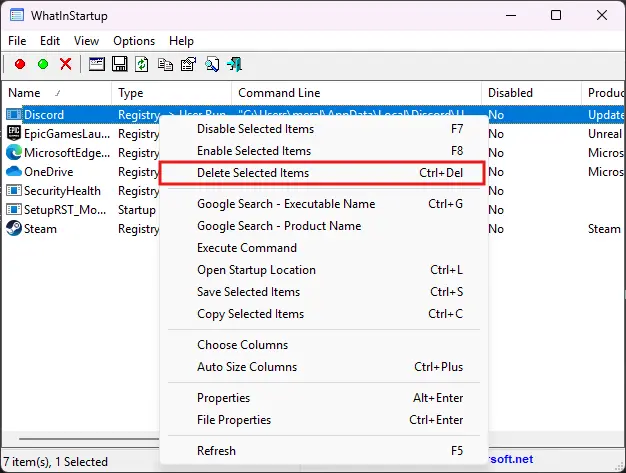Open the View menu
This screenshot has width=626, height=473.
[86, 41]
